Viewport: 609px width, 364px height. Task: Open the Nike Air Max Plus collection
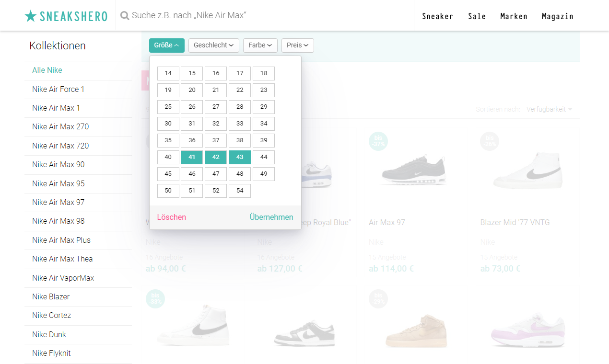click(78, 240)
